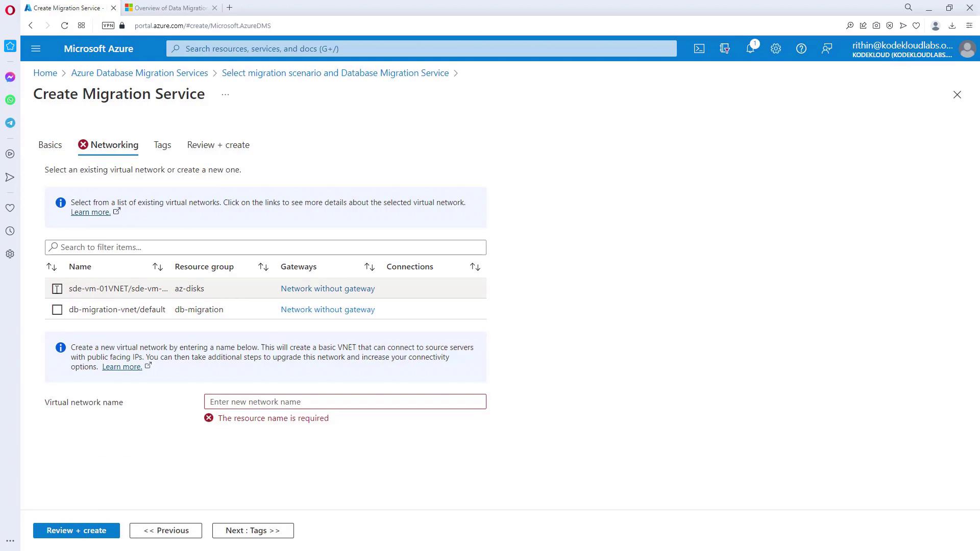Open the notifications bell

pos(750,48)
